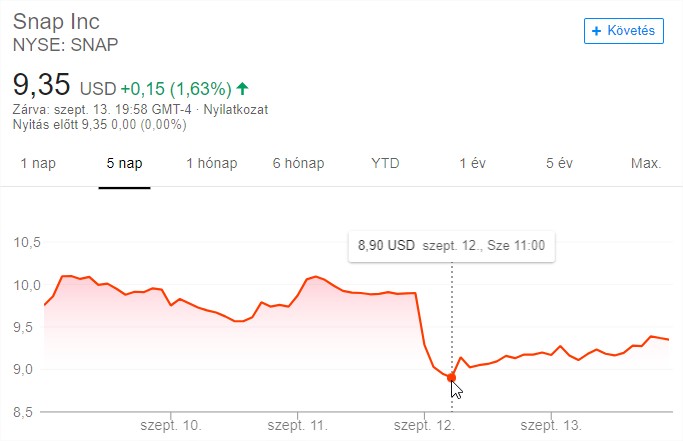Select the YTD time range
The image size is (683, 441).
point(385,163)
